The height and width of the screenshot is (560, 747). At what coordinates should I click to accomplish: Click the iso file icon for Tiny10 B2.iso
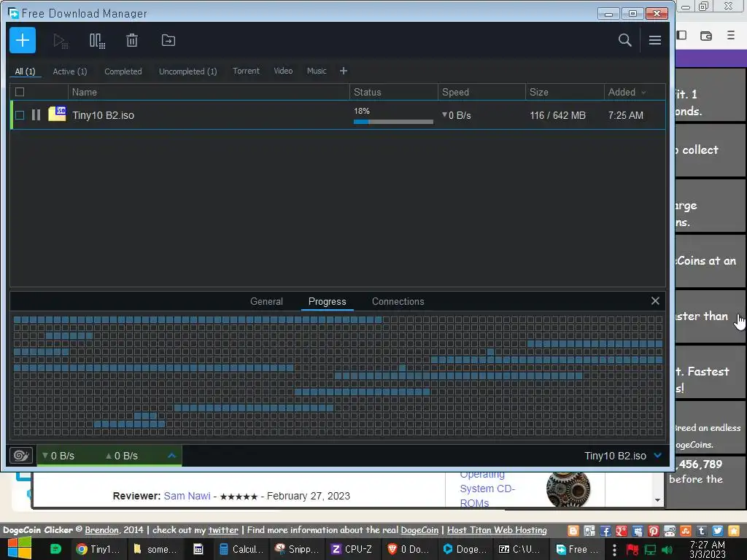(57, 114)
